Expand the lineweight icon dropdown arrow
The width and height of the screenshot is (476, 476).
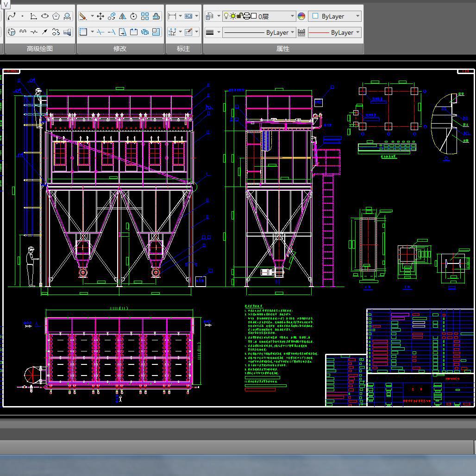tap(219, 32)
